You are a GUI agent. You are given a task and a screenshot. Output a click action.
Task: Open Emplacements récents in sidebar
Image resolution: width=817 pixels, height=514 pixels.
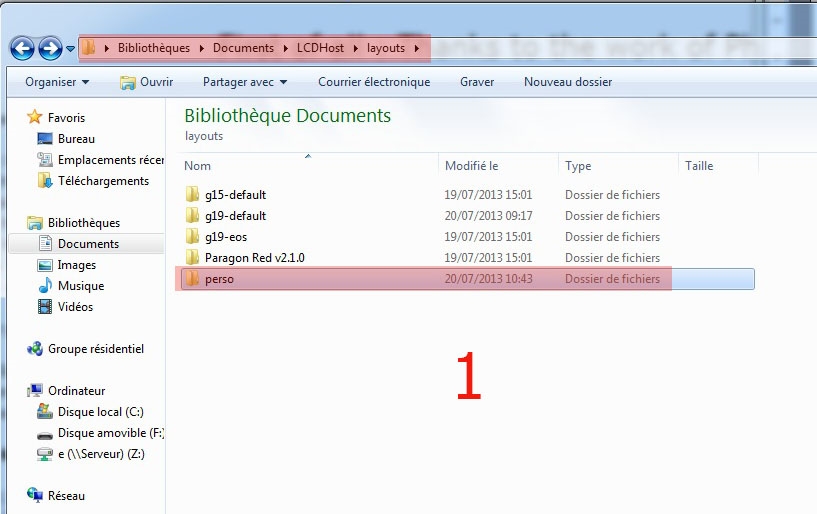coord(110,160)
